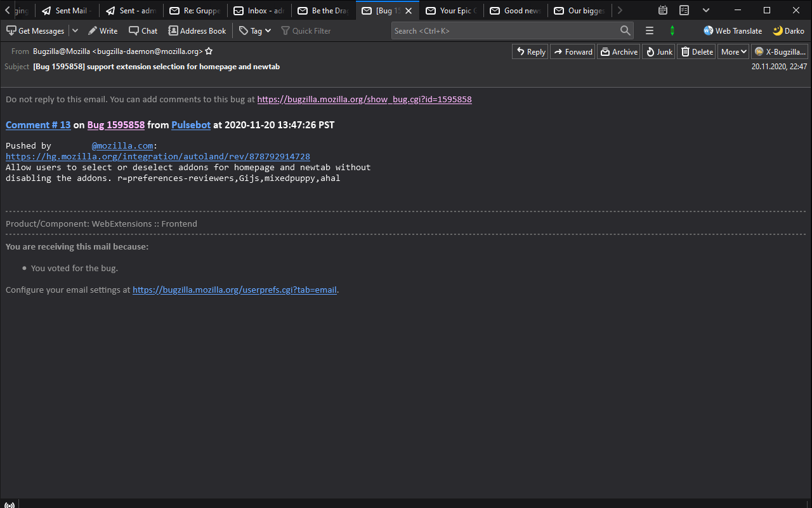Switch to Be the Drag tab

324,10
